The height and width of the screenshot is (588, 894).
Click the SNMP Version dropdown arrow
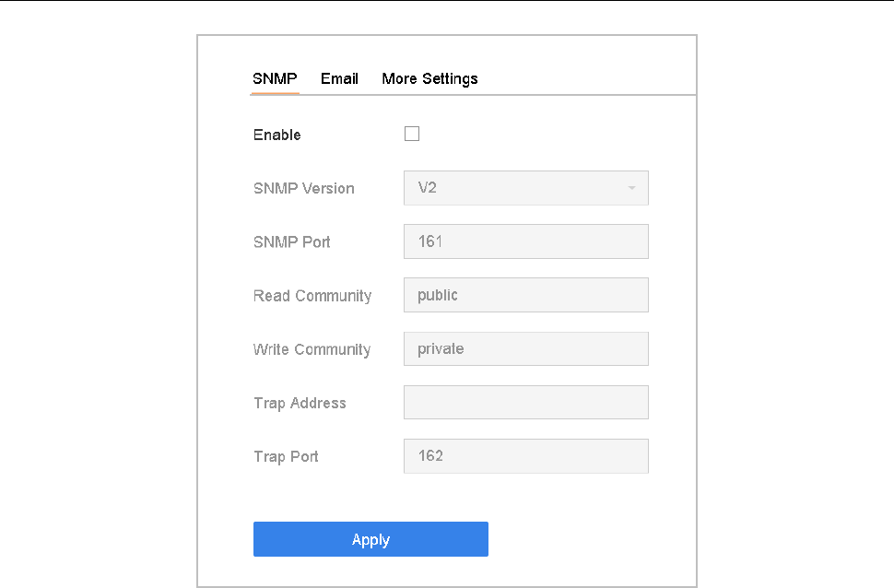click(x=631, y=189)
